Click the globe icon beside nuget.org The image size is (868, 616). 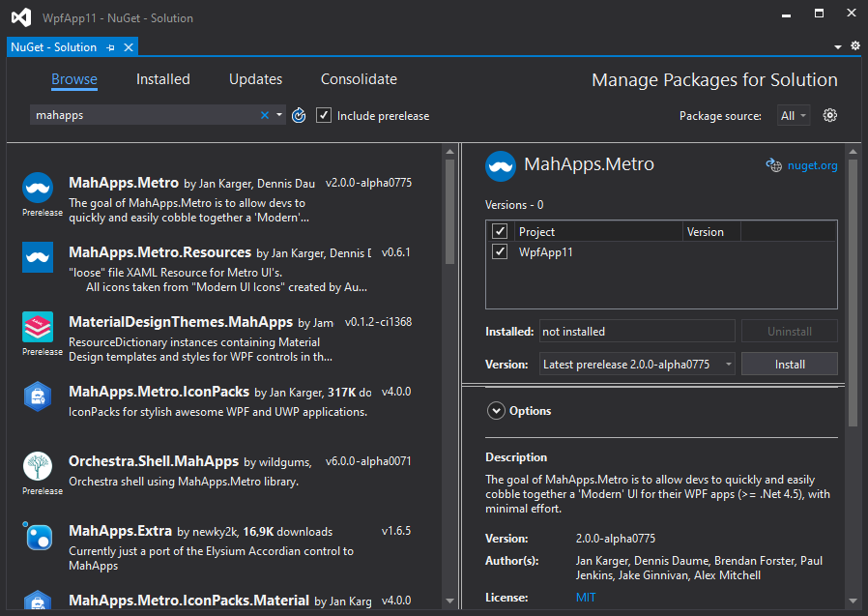774,165
